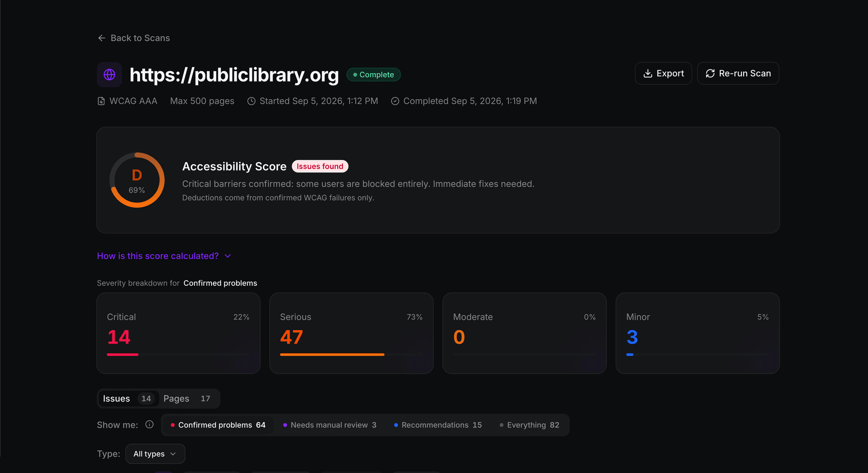This screenshot has height=473, width=868.
Task: Click the refresh icon in Re-run Scan
Action: [710, 73]
